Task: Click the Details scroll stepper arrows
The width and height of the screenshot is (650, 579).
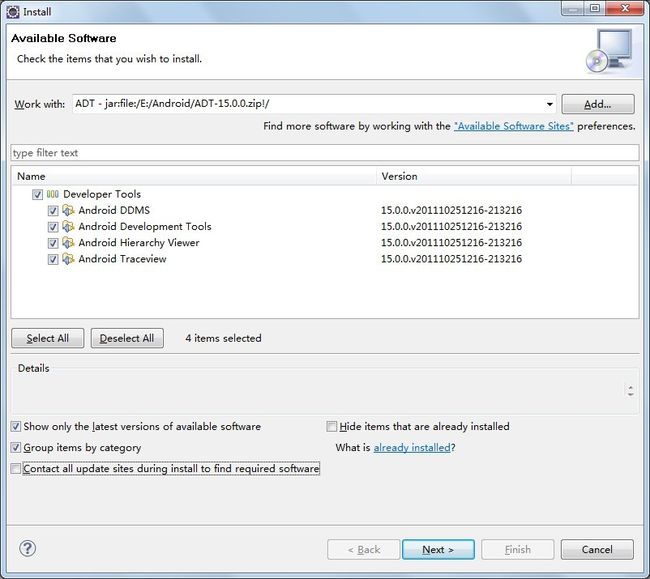Action: pos(631,390)
